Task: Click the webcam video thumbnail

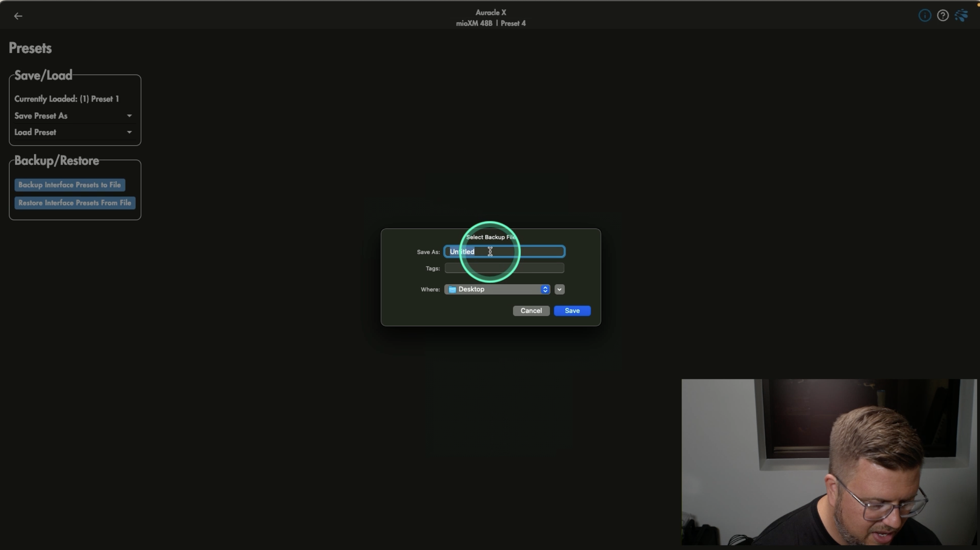Action: 829,462
